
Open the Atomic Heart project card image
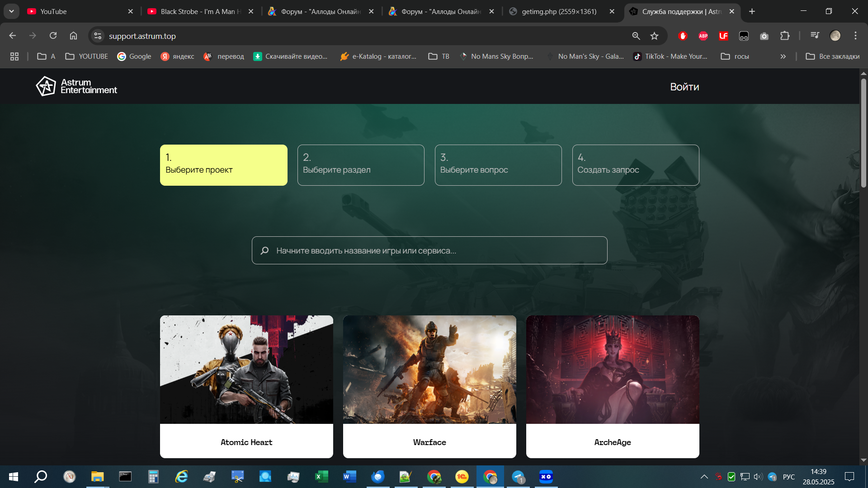pyautogui.click(x=246, y=370)
